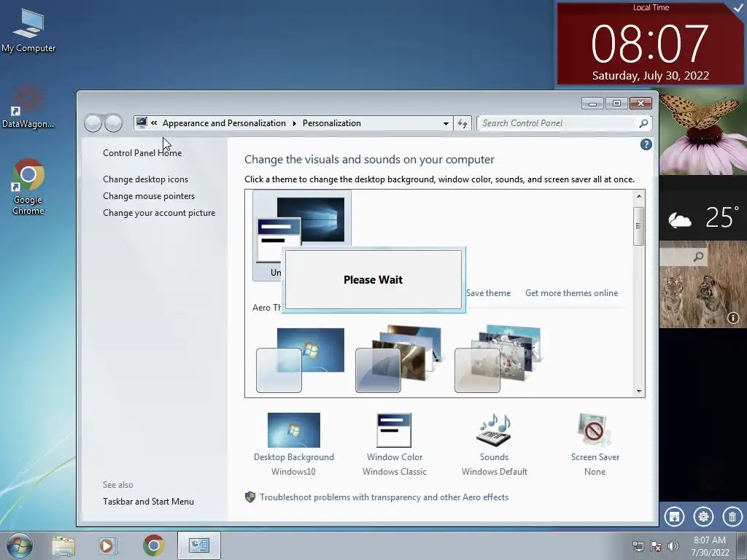Click Windows Classic label under Window Color
747x560 pixels.
[x=395, y=472]
